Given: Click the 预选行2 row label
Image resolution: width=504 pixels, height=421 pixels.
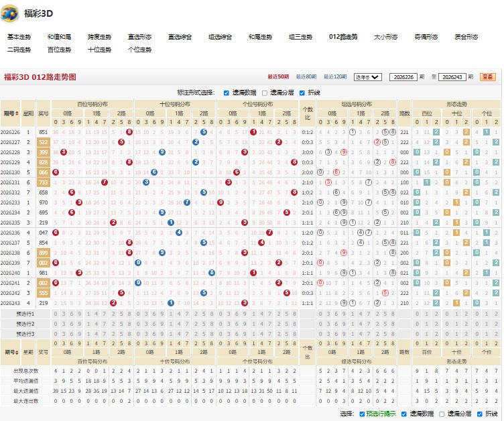Looking at the screenshot, I should (x=25, y=324).
